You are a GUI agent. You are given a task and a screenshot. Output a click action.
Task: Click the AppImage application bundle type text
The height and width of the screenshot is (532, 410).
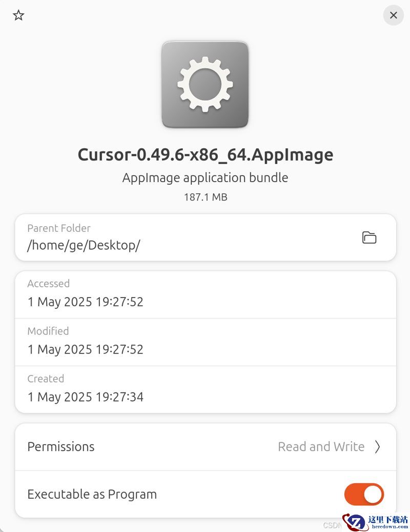pos(206,178)
